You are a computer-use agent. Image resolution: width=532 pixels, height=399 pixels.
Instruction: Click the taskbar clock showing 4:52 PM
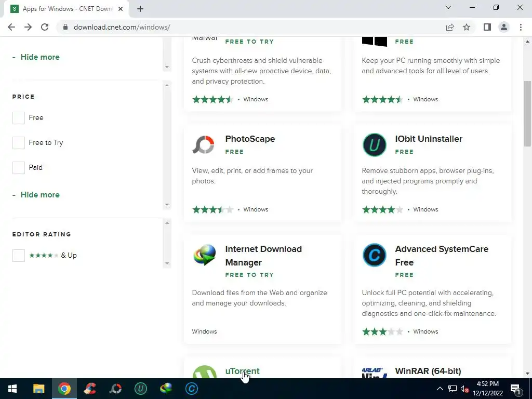point(487,389)
